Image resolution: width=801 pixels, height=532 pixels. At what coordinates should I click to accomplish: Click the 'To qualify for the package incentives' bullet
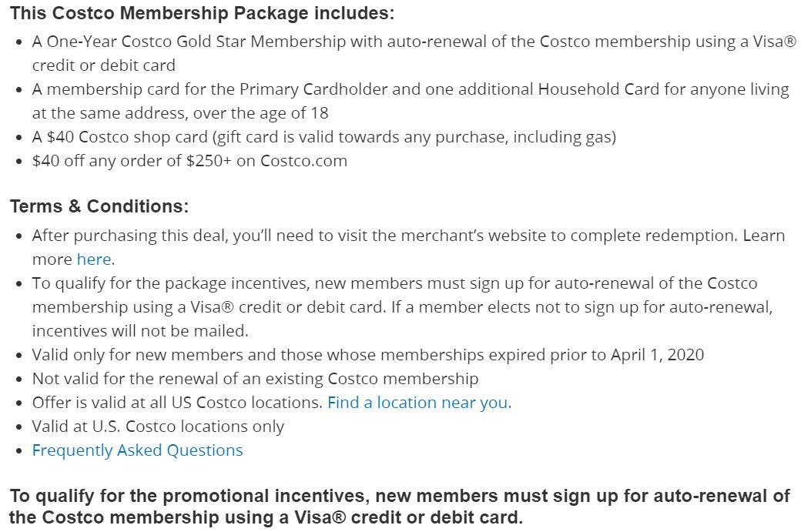[x=403, y=307]
